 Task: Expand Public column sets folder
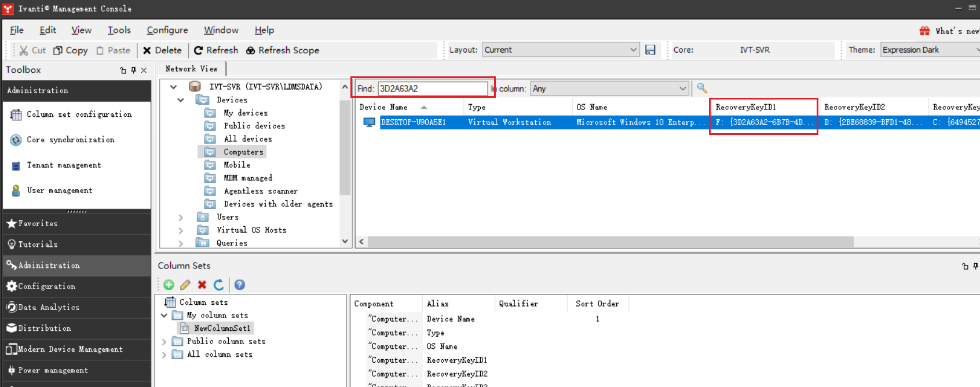tap(164, 342)
